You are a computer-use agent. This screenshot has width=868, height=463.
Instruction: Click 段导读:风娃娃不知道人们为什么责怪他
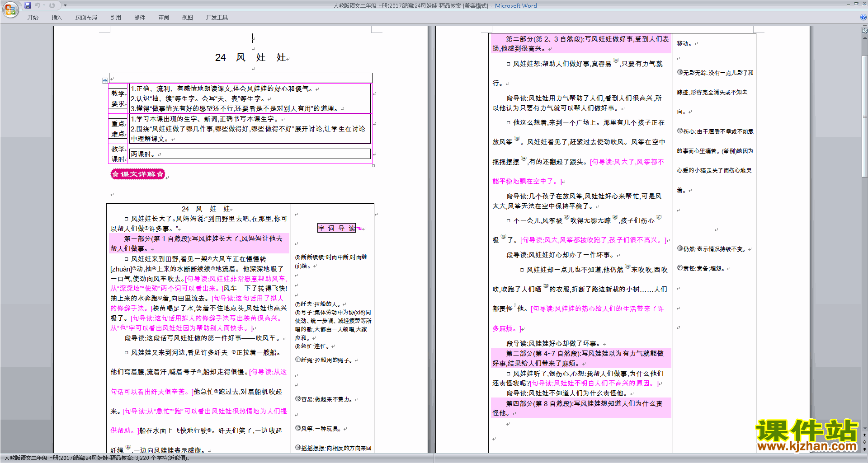click(567, 393)
